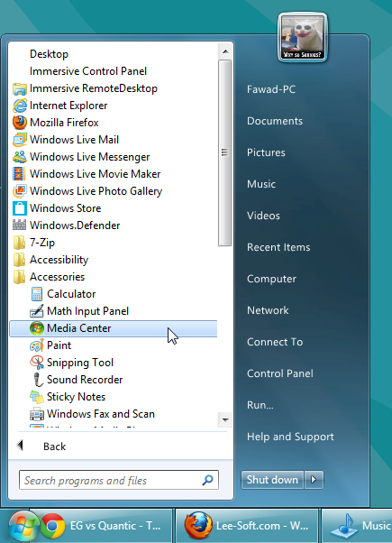Click the Windows Start orb

pos(23,527)
